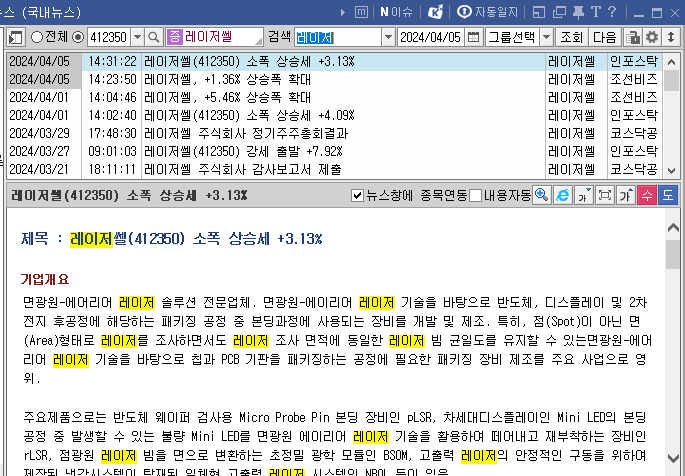Viewport: 685px width, 476px height.
Task: Click the article pane scroll down arrow
Action: pos(673,458)
